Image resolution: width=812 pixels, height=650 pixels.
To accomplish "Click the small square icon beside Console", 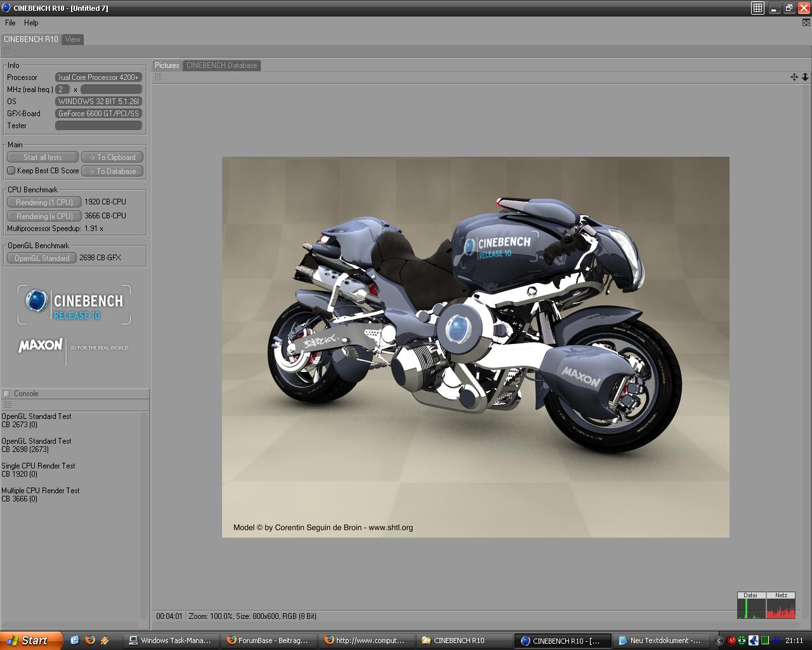I will [x=6, y=394].
